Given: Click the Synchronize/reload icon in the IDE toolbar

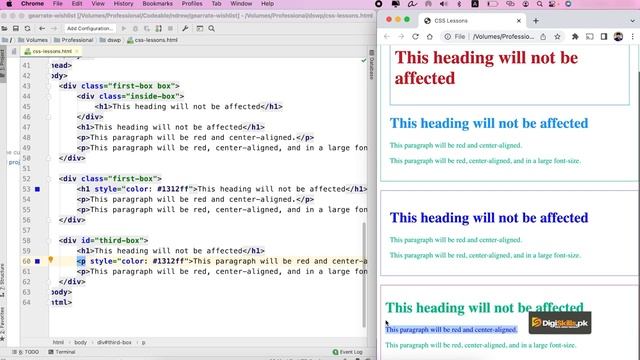Looking at the screenshot, I should coord(27,29).
